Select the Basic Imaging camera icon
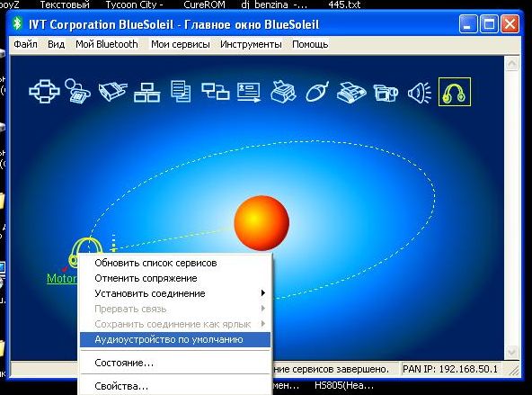The width and height of the screenshot is (532, 395). pos(386,93)
